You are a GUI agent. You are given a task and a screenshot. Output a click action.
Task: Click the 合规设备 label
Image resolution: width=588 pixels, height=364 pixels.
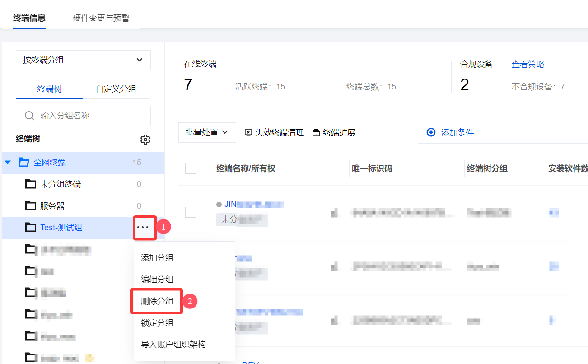[x=476, y=64]
